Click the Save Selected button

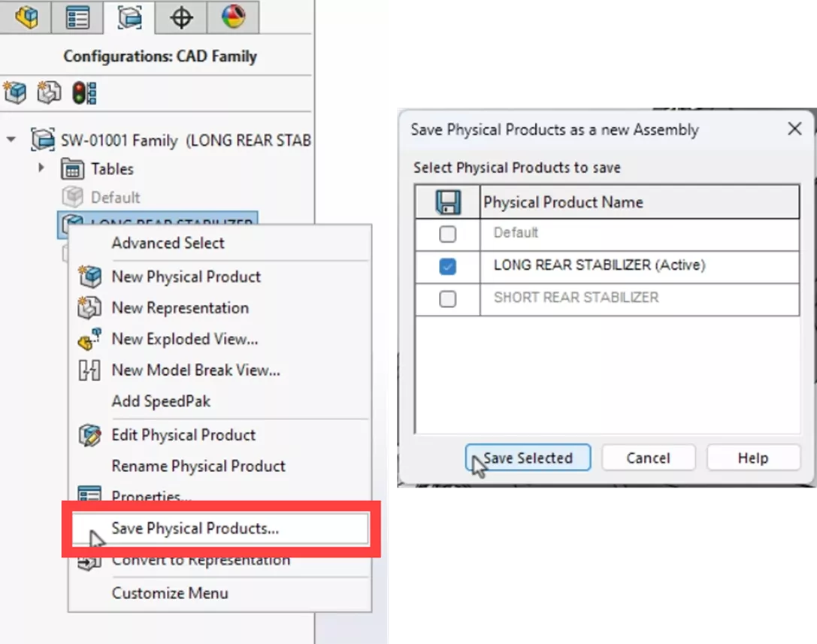pyautogui.click(x=527, y=458)
